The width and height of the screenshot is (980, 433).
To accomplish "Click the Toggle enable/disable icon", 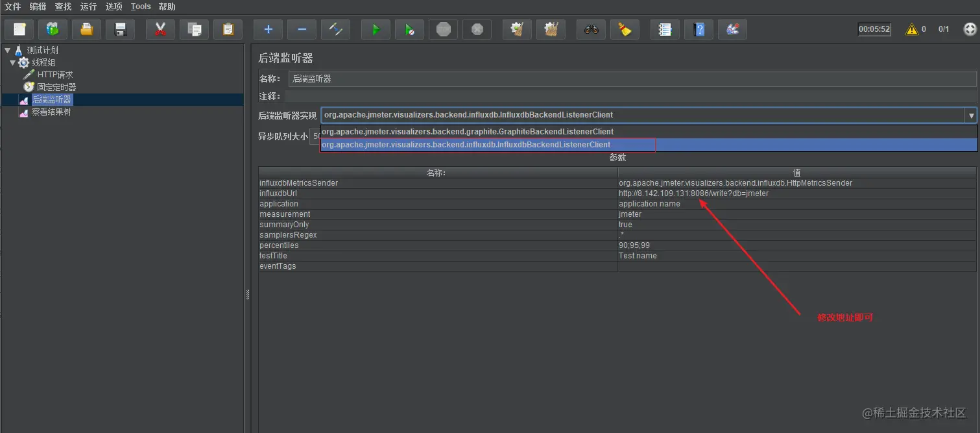I will [336, 29].
